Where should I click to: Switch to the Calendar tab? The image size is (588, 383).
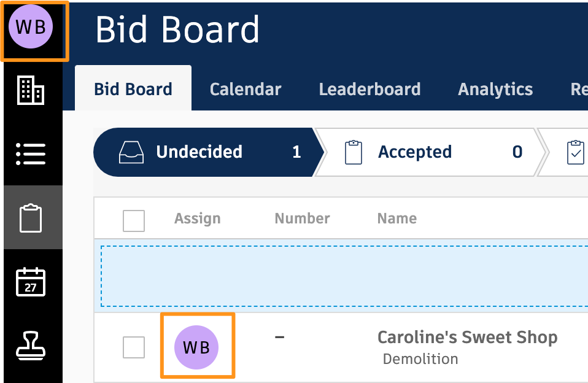pyautogui.click(x=246, y=89)
